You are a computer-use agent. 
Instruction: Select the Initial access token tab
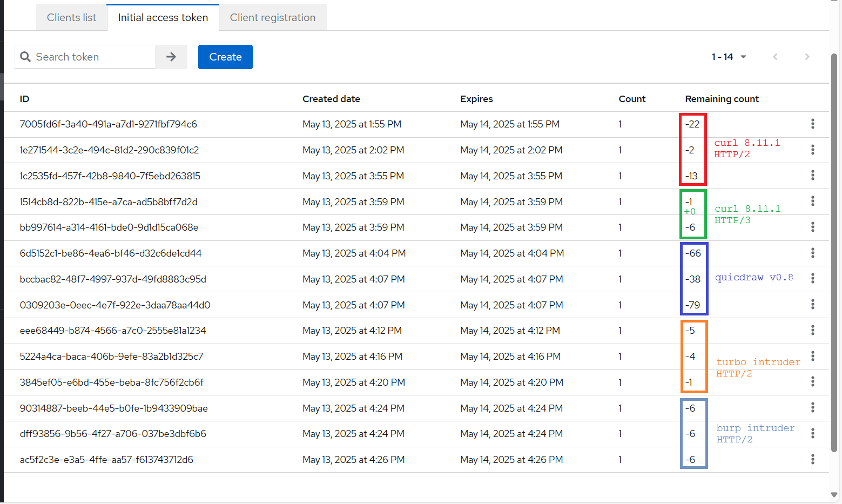point(163,18)
